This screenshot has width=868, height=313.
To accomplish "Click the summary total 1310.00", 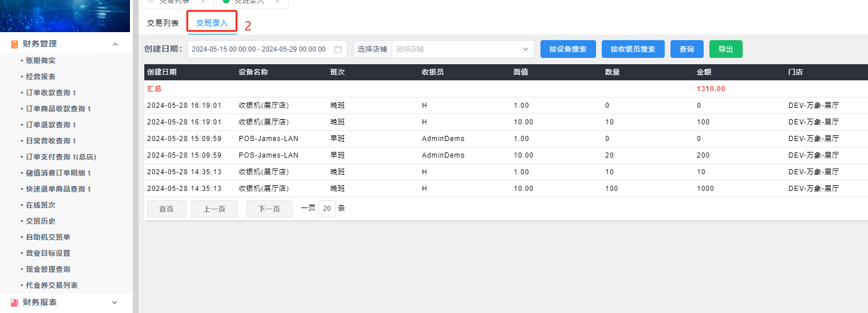I will [711, 89].
